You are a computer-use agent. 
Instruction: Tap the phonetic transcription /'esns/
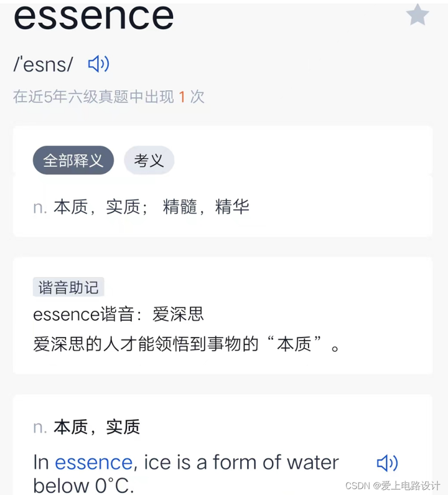(x=43, y=64)
